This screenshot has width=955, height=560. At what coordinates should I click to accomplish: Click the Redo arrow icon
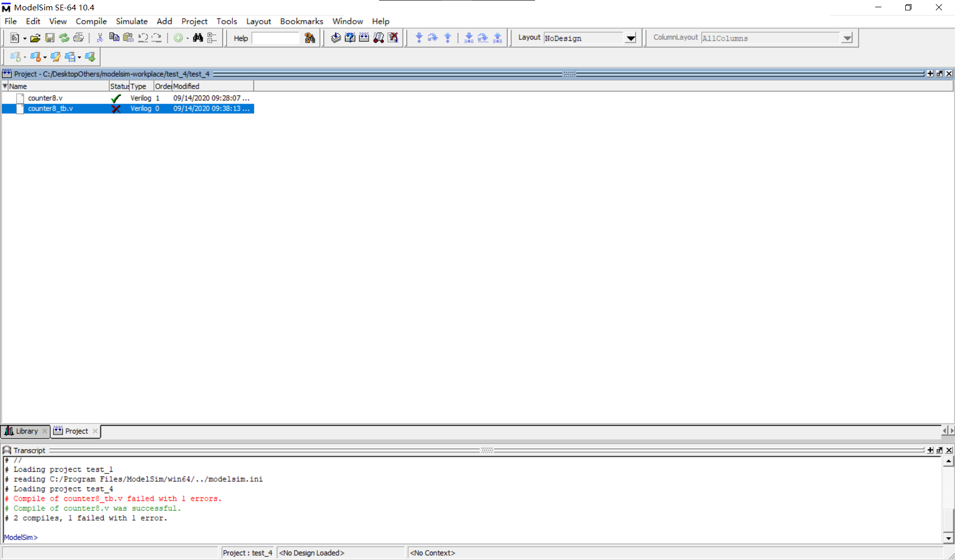[157, 38]
